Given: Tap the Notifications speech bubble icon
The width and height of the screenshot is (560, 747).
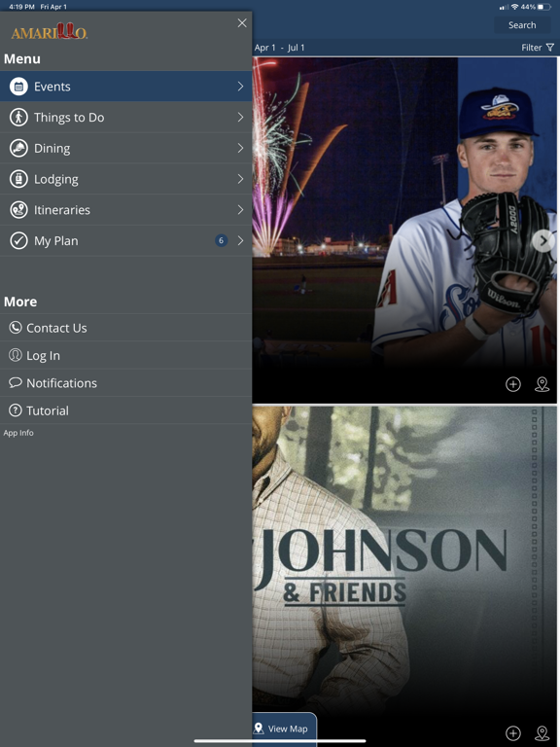Looking at the screenshot, I should (x=16, y=382).
